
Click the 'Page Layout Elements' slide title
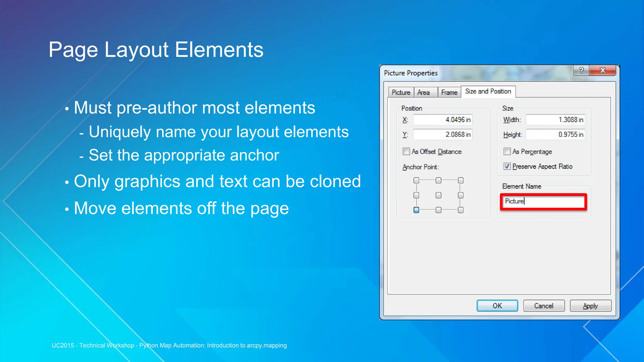tap(156, 50)
